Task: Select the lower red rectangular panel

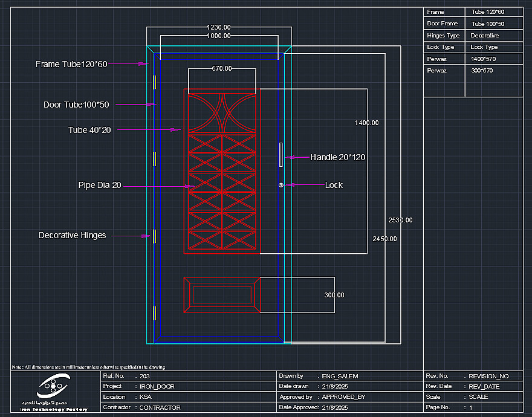Action: tap(222, 295)
